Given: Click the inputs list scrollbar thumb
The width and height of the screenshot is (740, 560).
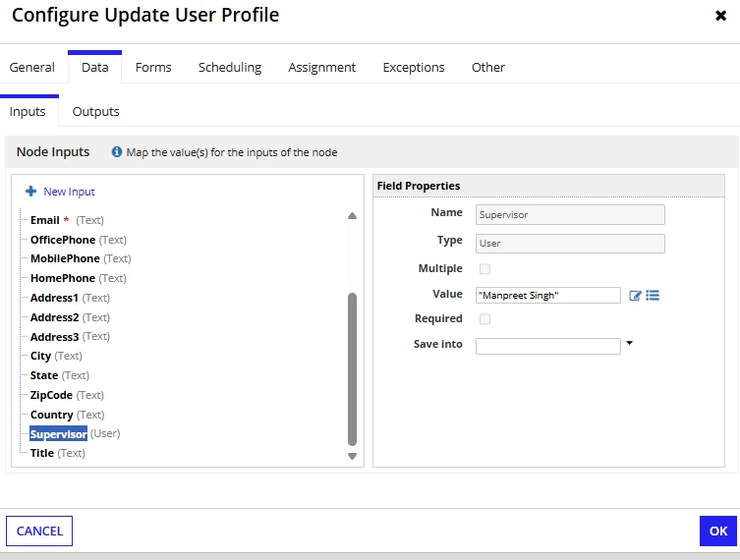Looking at the screenshot, I should [x=352, y=369].
